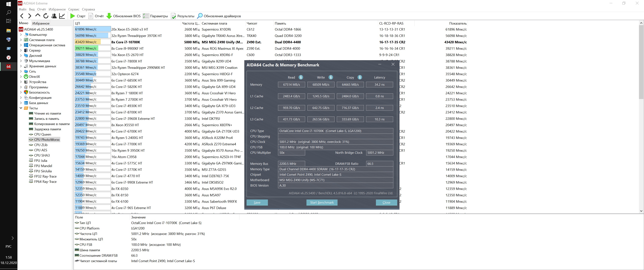Screen dimensions: 644x270
Task: Open the Сервис menu
Action: pyautogui.click(x=74, y=9)
